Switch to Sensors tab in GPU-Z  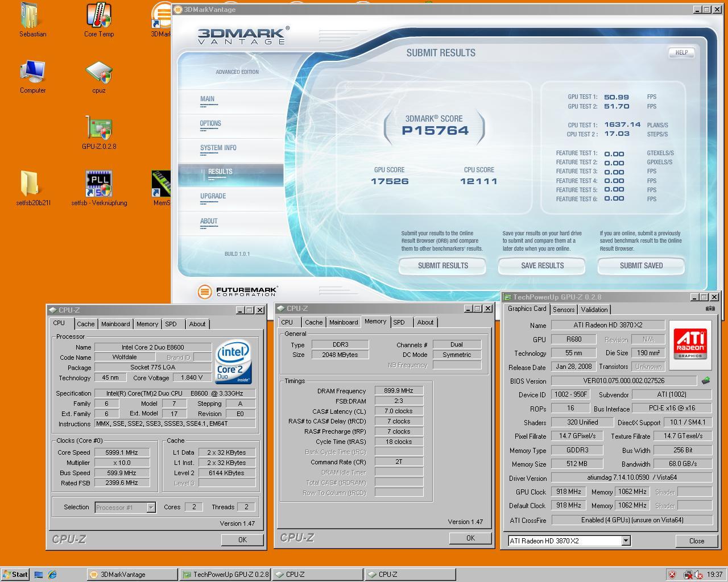(x=564, y=310)
